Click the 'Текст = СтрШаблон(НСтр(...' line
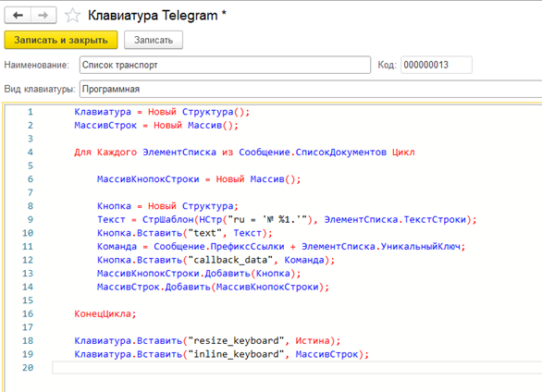 coord(287,220)
